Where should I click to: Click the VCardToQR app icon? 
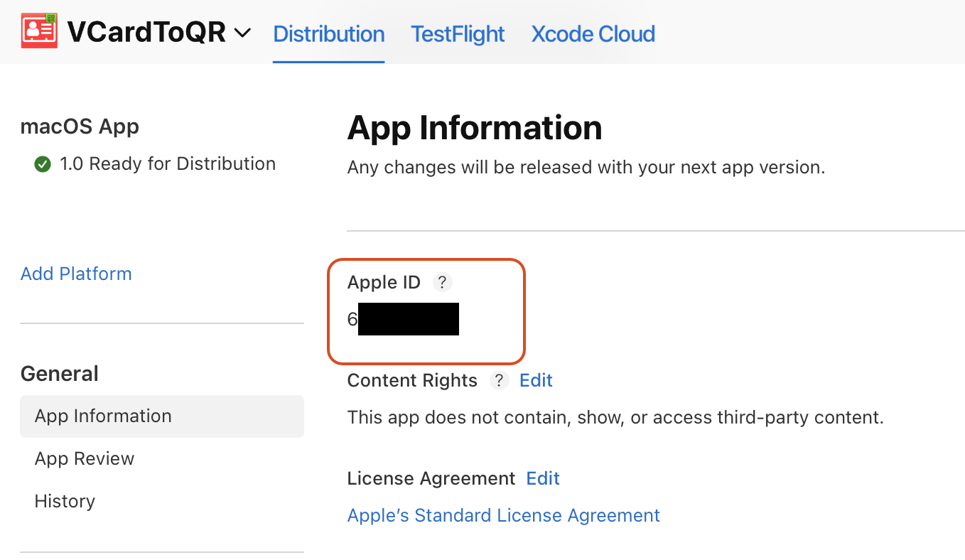click(x=39, y=31)
